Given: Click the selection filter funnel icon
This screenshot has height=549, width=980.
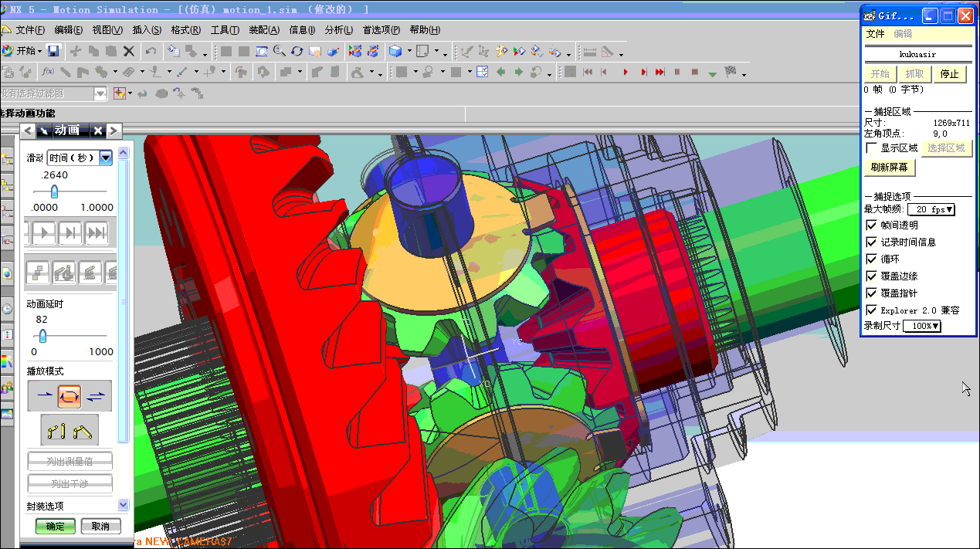Looking at the screenshot, I should [119, 93].
